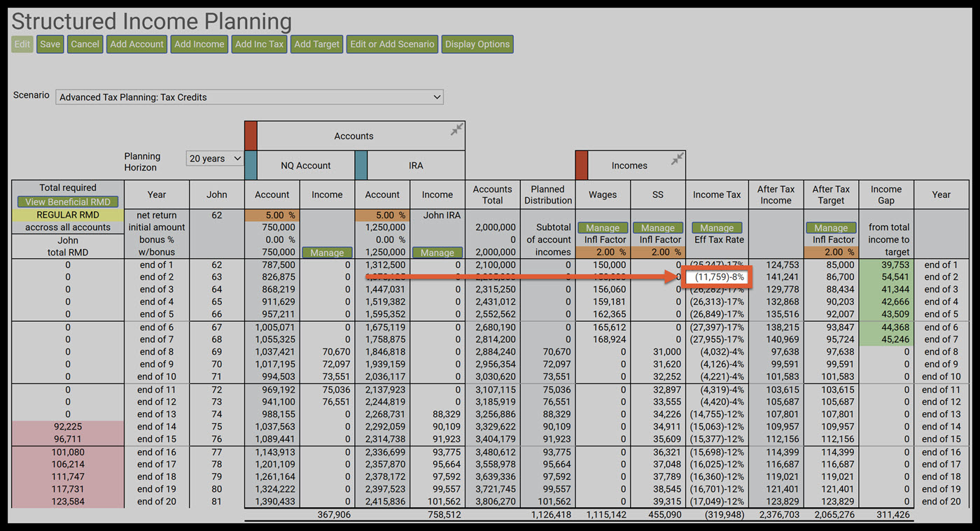Cancel the current changes
980x531 pixels.
(85, 44)
